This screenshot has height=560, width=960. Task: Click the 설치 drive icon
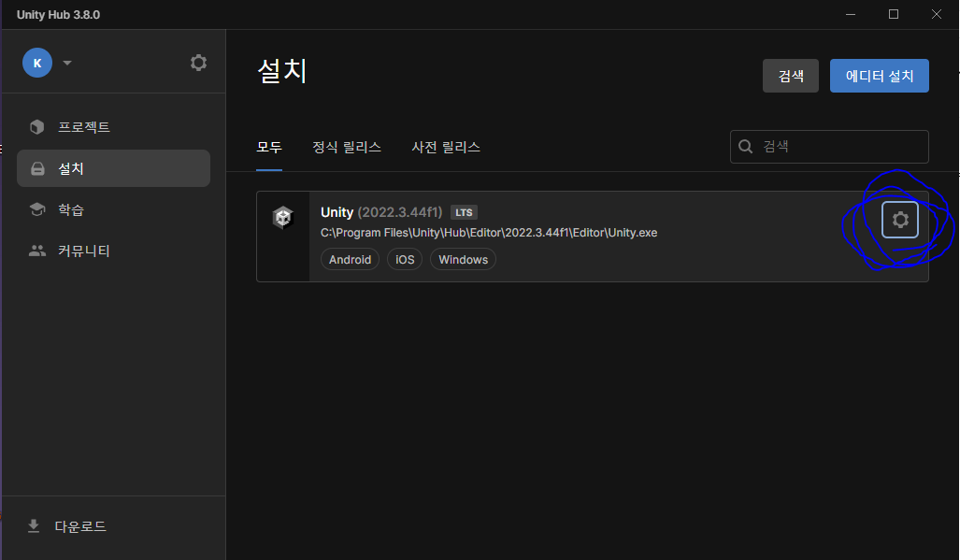coord(37,169)
